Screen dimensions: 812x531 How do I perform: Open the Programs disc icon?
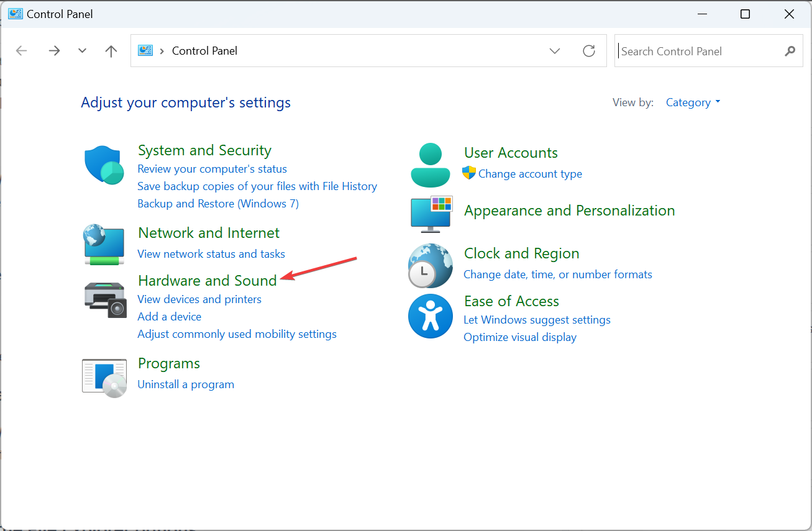[104, 378]
